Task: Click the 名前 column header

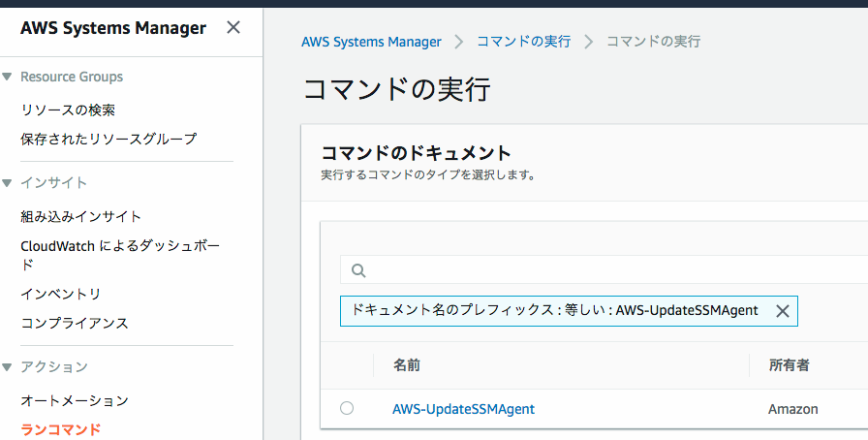Action: tap(407, 365)
